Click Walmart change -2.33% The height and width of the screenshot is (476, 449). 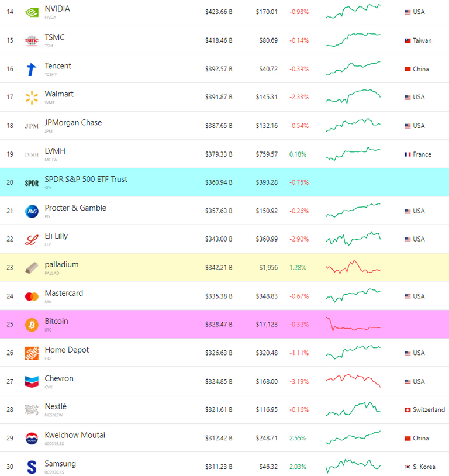(299, 98)
